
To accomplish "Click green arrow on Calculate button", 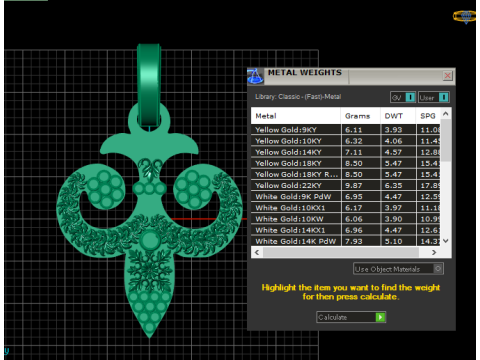I will (380, 317).
